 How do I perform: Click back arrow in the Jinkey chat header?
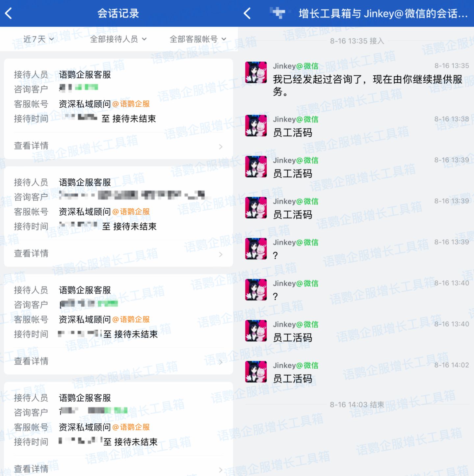pos(247,13)
